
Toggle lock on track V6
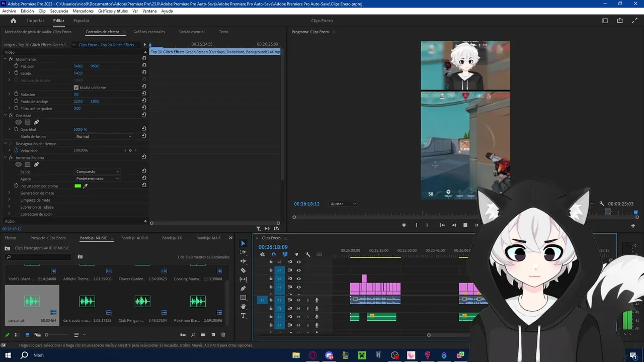click(x=271, y=279)
